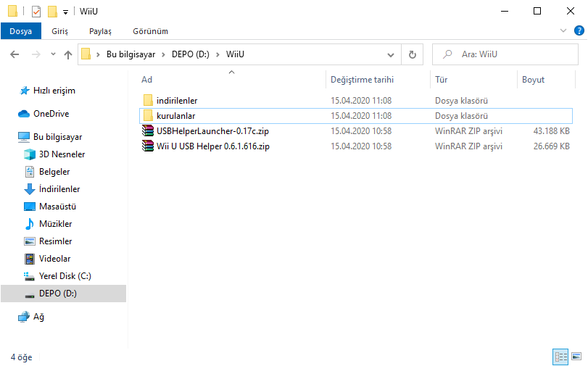Screen dimensions: 588x366
Task: Open the recent locations dropdown arrow
Action: (53, 54)
